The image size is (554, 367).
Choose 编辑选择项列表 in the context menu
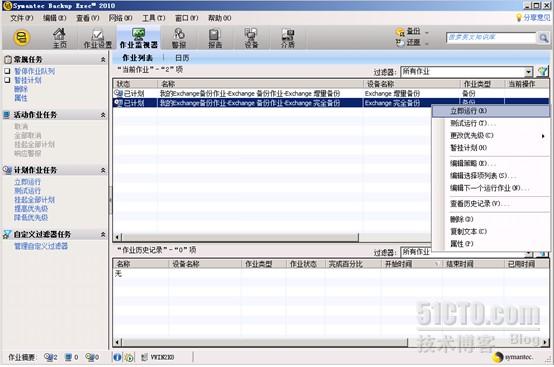click(x=490, y=176)
